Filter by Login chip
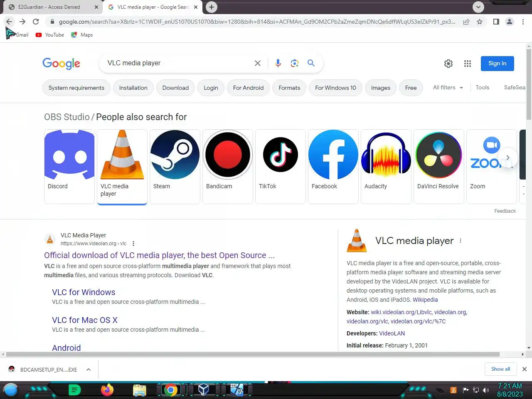The width and height of the screenshot is (532, 399). (211, 88)
